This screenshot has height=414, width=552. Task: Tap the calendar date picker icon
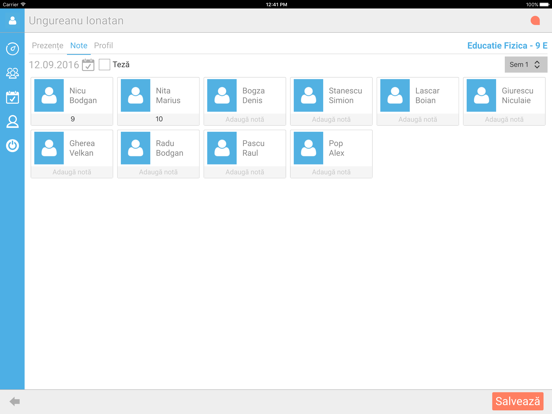tap(88, 65)
